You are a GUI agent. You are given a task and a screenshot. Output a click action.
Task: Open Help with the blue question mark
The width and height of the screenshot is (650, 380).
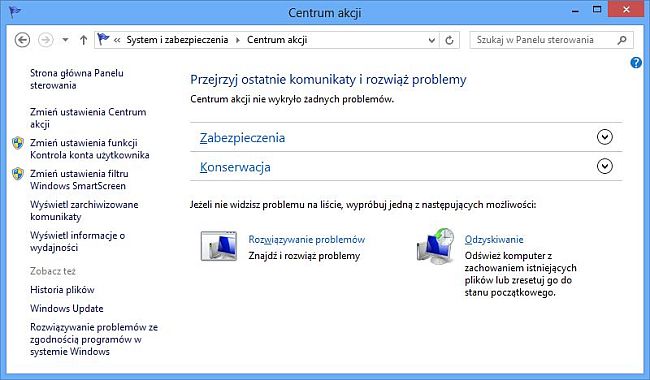pos(636,63)
